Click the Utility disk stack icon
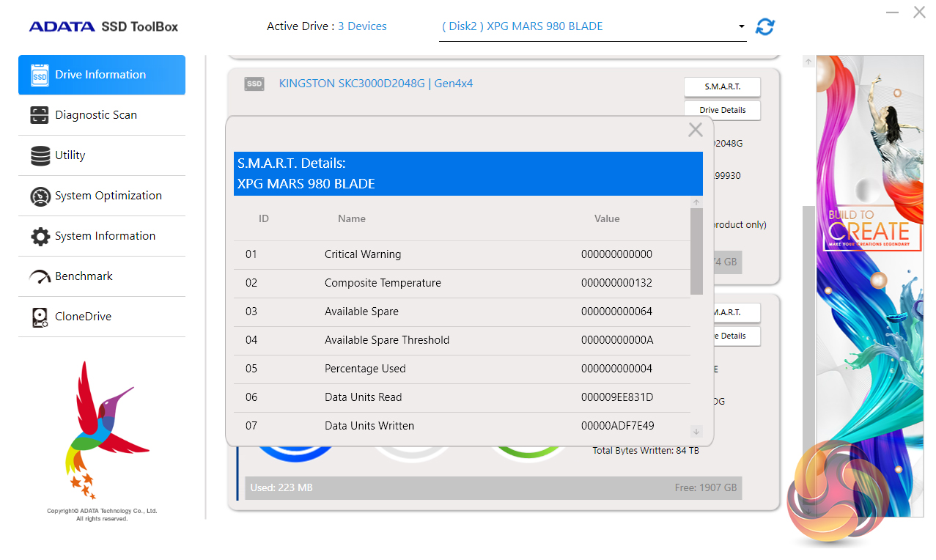This screenshot has width=936, height=560. point(40,155)
